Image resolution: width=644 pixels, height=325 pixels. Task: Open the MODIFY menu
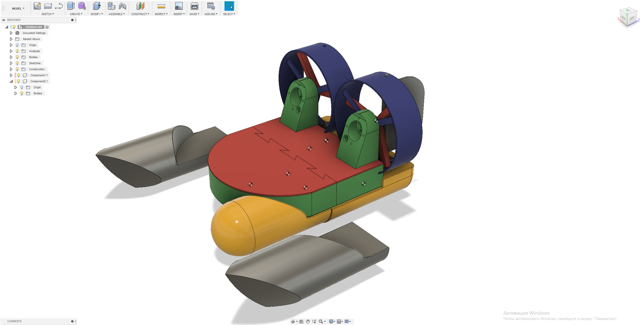(x=97, y=14)
